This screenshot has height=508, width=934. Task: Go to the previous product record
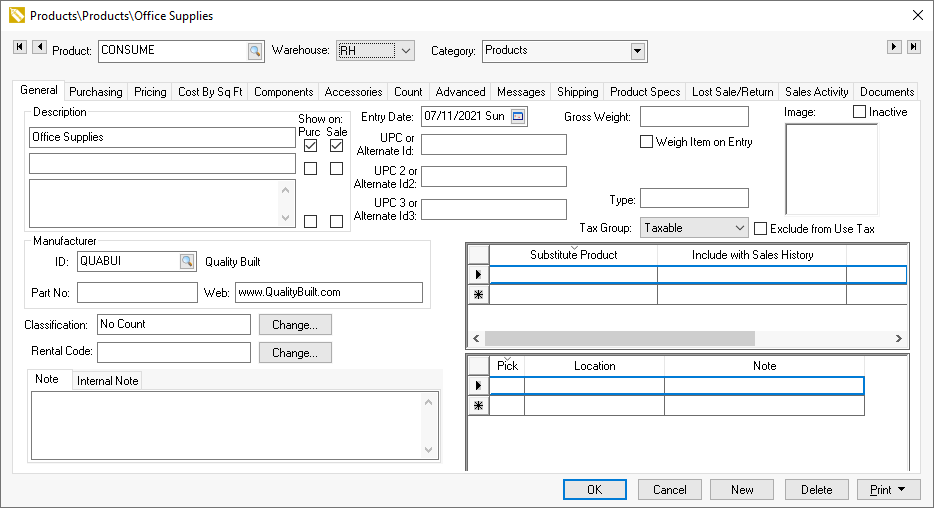[39, 47]
